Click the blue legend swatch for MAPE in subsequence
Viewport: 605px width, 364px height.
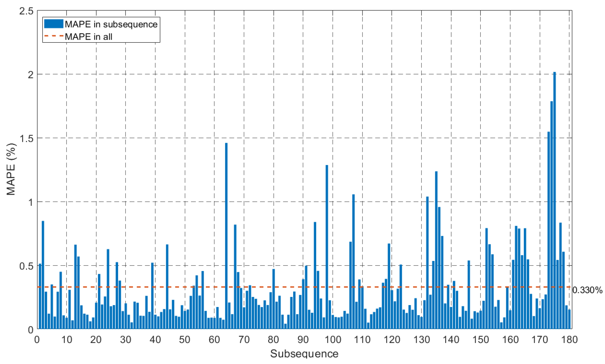click(53, 24)
